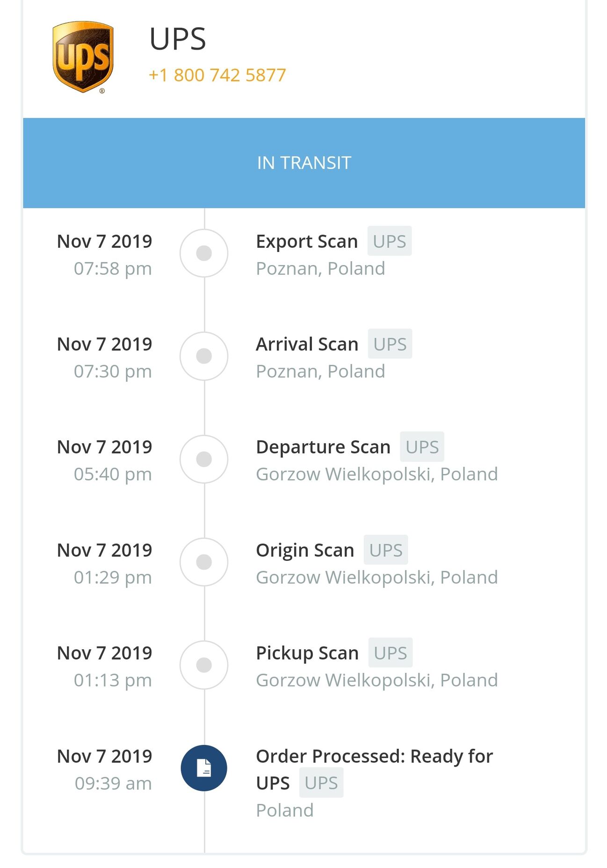Image resolution: width=607 pixels, height=868 pixels.
Task: Click the UPS tag beside Origin Scan
Action: 385,550
